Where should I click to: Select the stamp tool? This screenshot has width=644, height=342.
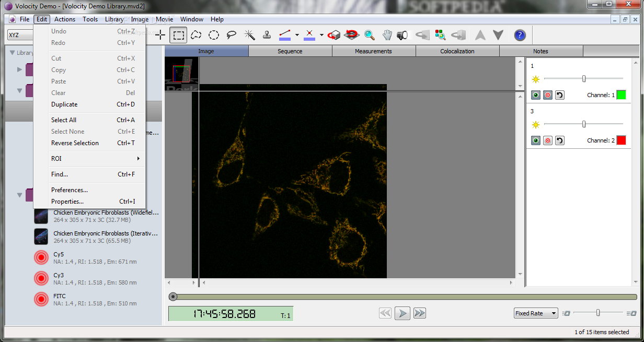tap(267, 35)
